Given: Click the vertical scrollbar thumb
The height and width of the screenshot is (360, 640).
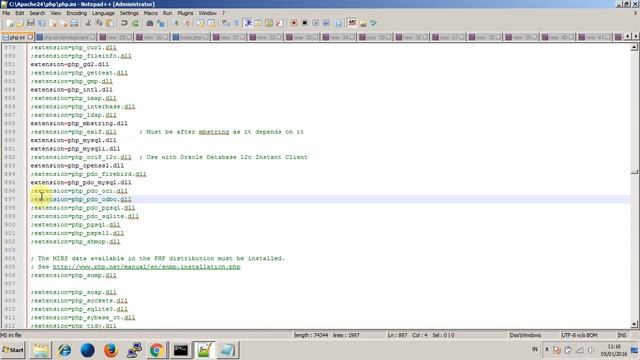Looking at the screenshot, I should pyautogui.click(x=634, y=172).
